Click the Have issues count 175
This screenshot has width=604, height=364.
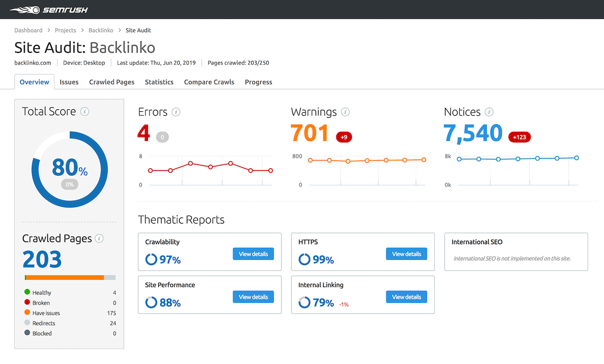pos(112,313)
